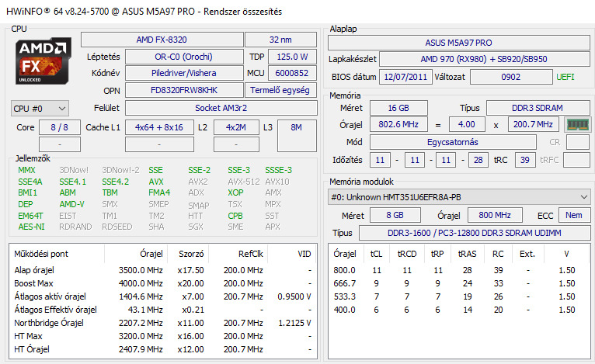Click the green UEFI label
Image resolution: width=595 pixels, height=364 pixels.
point(565,77)
